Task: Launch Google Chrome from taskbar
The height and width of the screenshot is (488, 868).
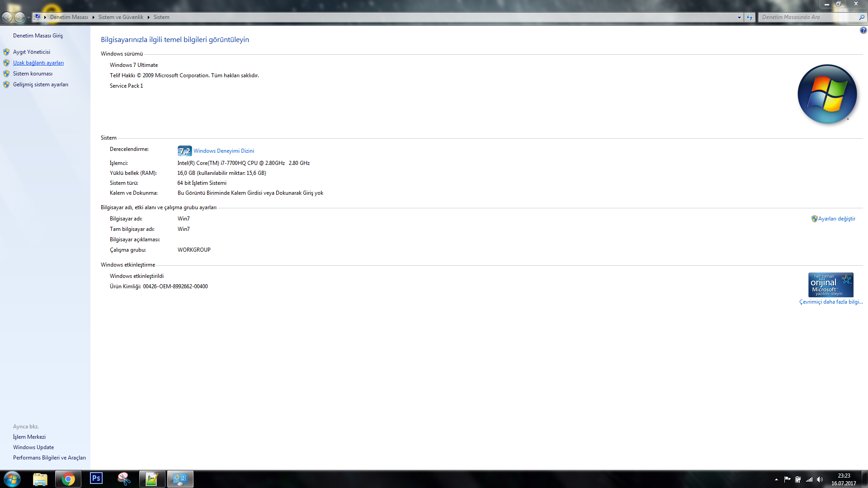Action: pos(68,479)
